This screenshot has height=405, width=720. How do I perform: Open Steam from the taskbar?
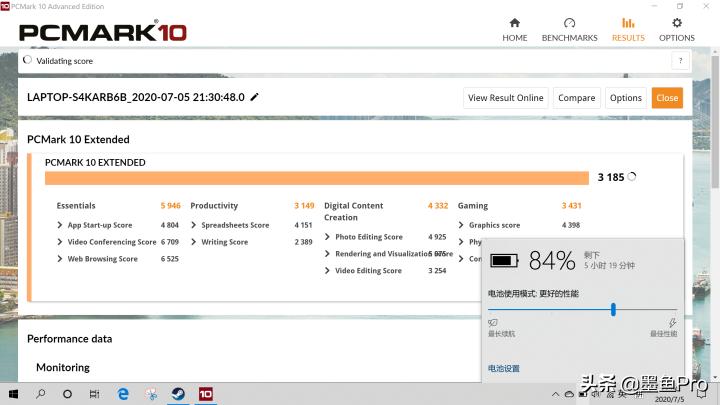coord(178,394)
